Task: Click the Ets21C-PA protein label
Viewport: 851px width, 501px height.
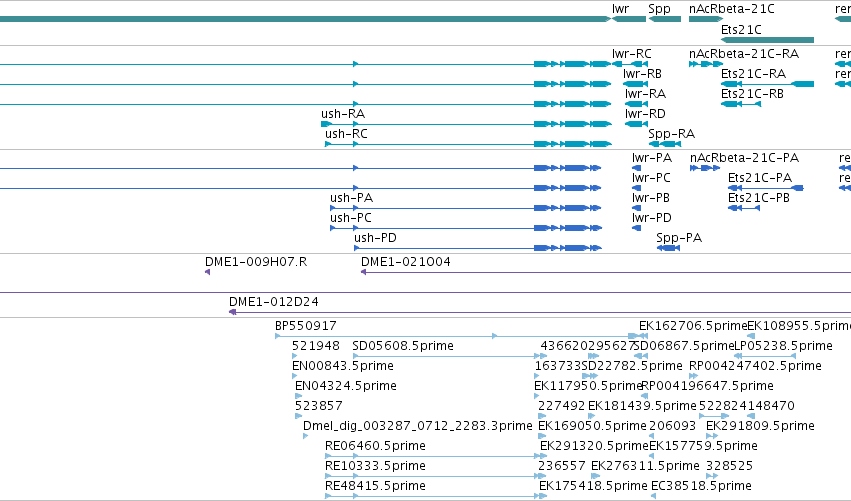Action: click(760, 178)
